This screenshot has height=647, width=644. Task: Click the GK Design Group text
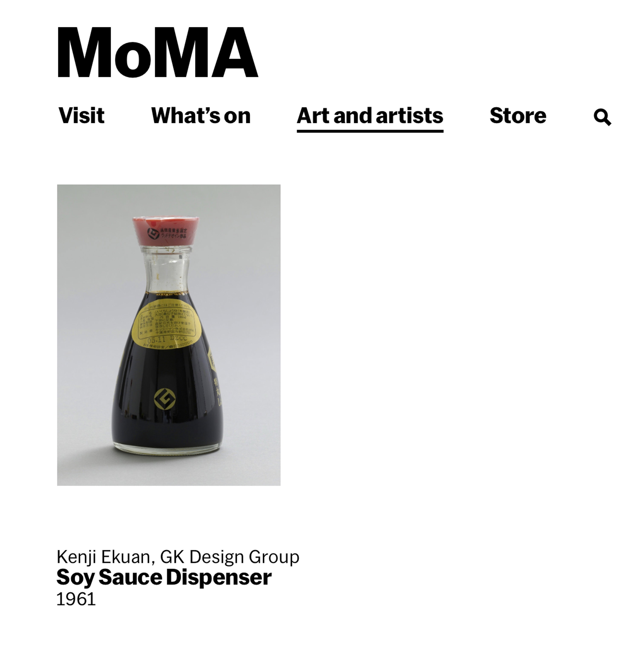(230, 557)
